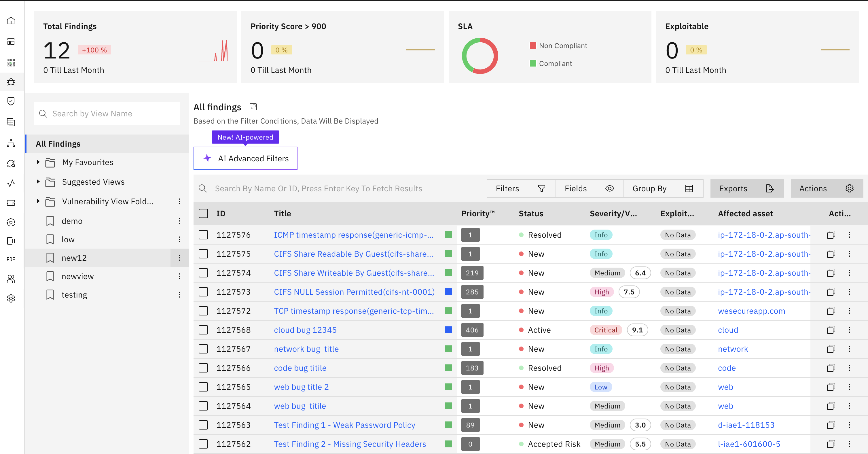The image size is (868, 454).
Task: Open the cloud bug 12345 finding link
Action: pyautogui.click(x=305, y=330)
